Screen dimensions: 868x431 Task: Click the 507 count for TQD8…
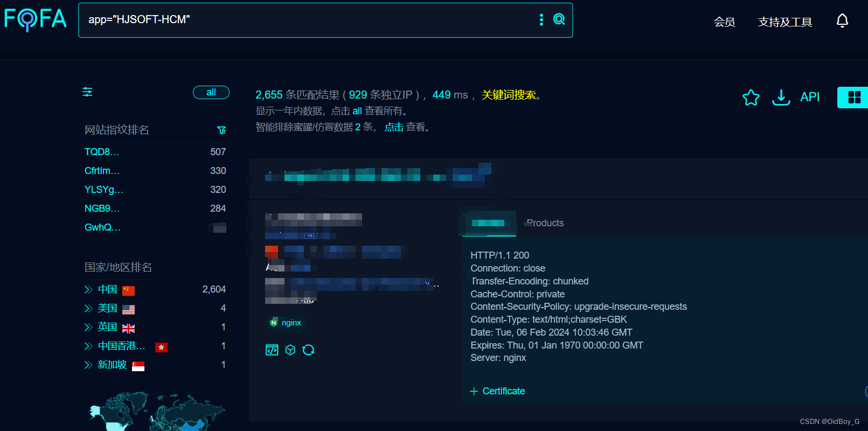(x=218, y=152)
